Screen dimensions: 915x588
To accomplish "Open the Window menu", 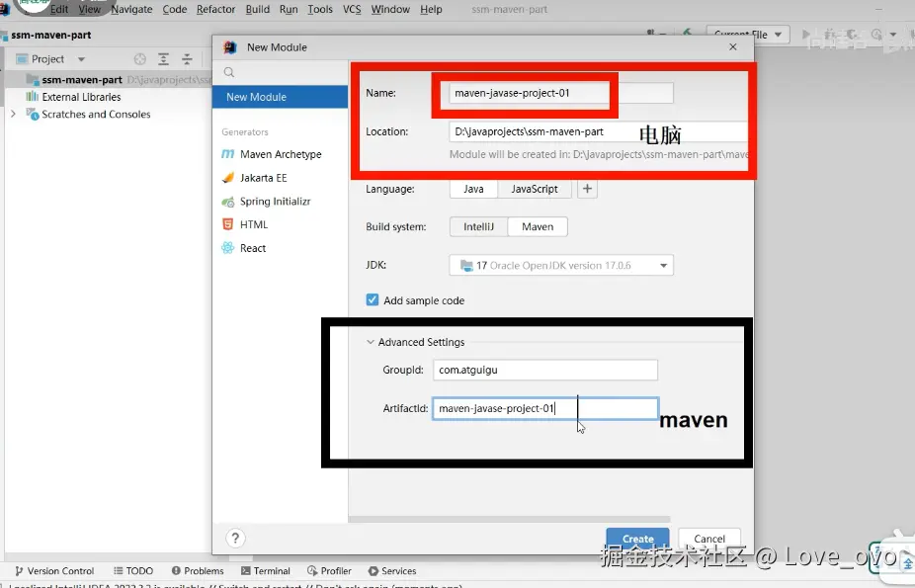I will [390, 9].
